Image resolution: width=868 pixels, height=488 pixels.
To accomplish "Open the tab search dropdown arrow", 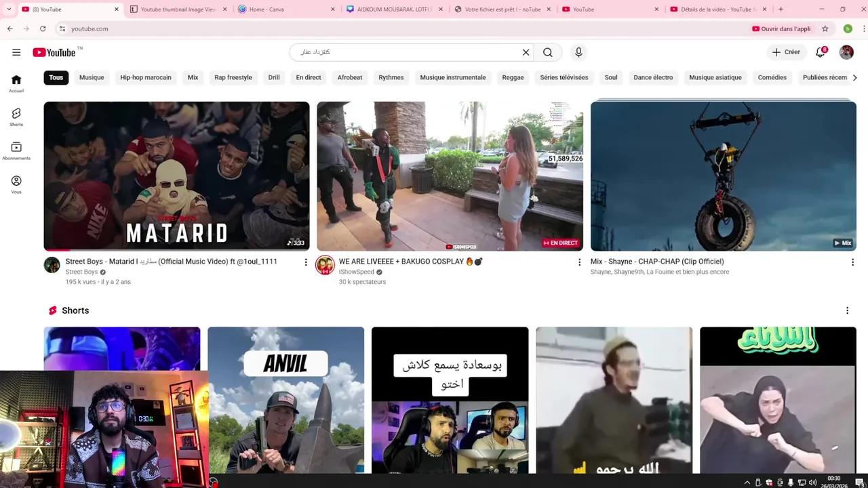I will [9, 9].
